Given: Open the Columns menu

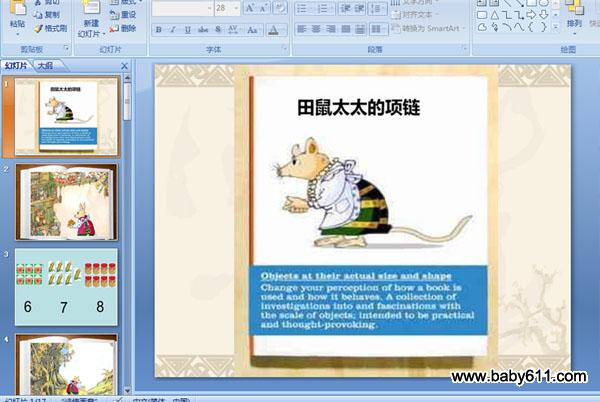Looking at the screenshot, I should (378, 29).
